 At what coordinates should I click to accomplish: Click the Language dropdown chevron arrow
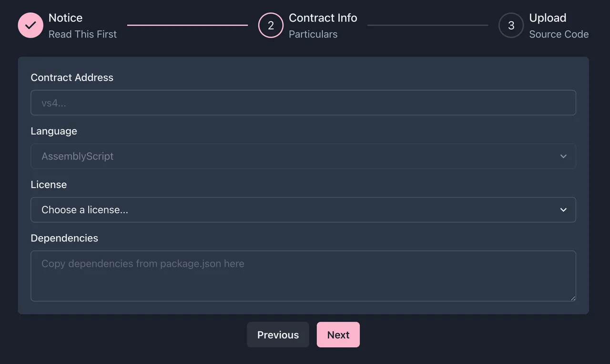pos(563,156)
